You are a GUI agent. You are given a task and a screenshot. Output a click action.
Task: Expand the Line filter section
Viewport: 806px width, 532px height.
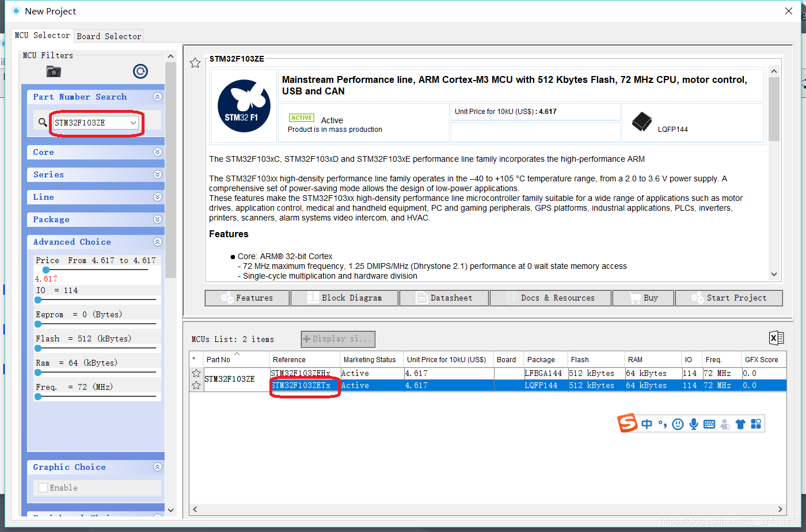click(157, 197)
